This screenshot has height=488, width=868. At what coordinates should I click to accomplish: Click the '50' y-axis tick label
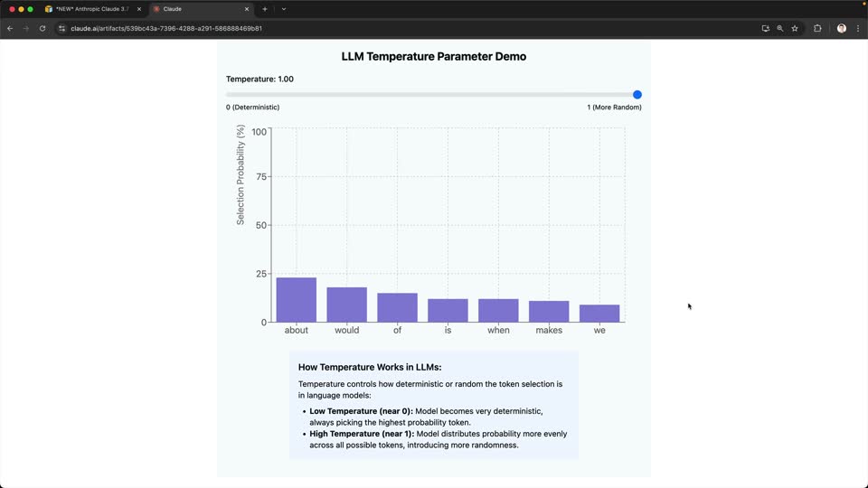[x=261, y=225]
